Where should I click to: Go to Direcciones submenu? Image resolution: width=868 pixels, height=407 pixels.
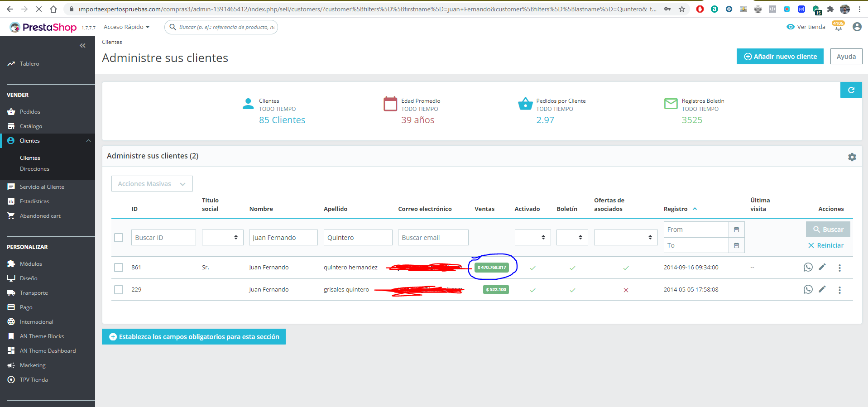point(34,169)
